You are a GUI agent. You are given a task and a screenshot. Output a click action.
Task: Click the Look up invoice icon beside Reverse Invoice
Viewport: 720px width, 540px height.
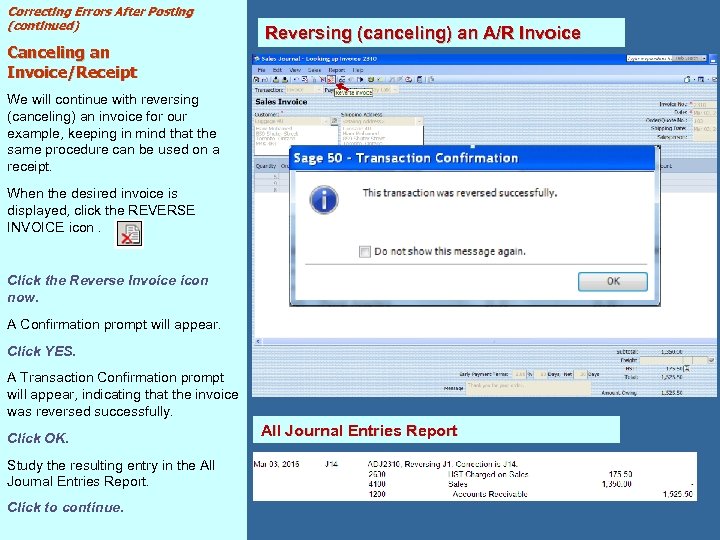[342, 79]
